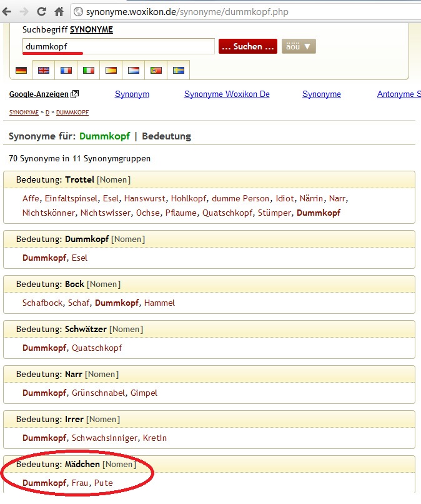The height and width of the screenshot is (504, 421).
Task: Open the äöü special characters dropdown
Action: click(299, 46)
